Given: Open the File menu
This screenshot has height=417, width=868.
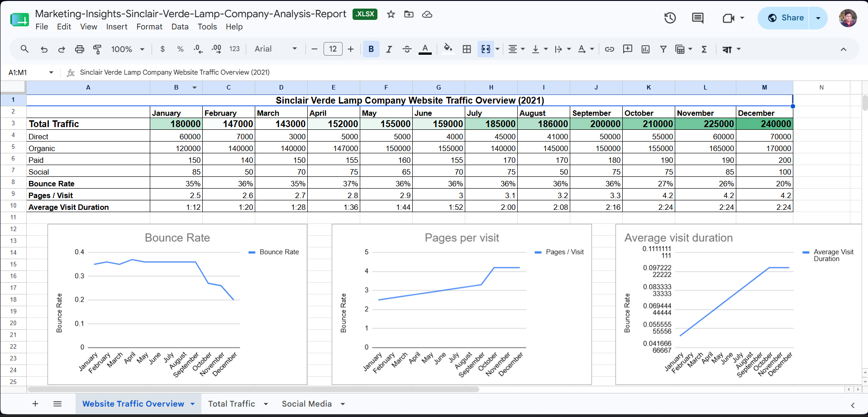Looking at the screenshot, I should pos(42,27).
